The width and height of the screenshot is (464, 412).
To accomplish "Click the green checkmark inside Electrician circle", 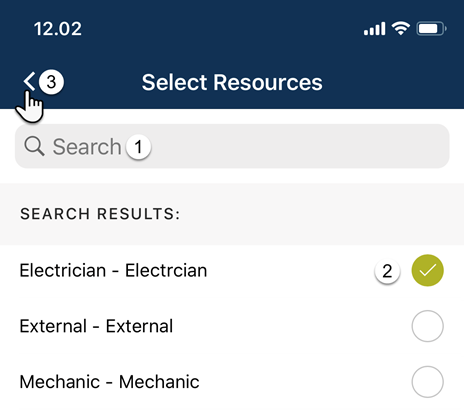I will (428, 270).
